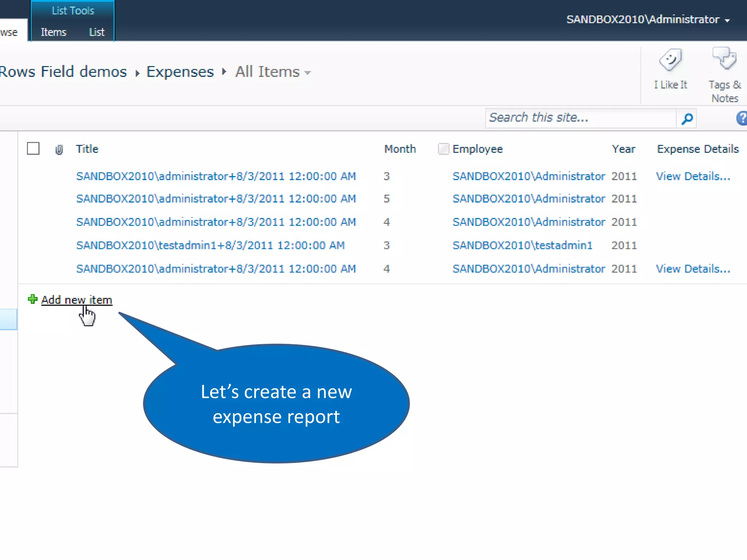Open the Tags & Notes icon
Screen dimensions: 747x560
click(724, 58)
